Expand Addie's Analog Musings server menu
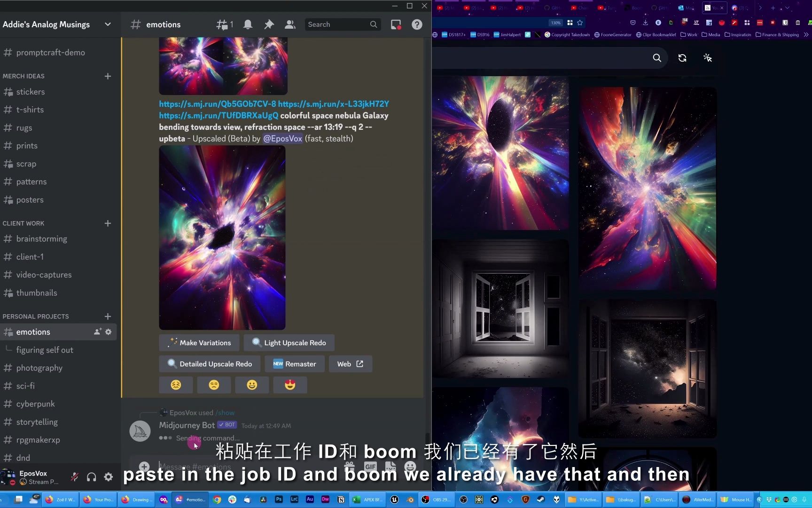Screen dimensions: 812x508 point(108,24)
